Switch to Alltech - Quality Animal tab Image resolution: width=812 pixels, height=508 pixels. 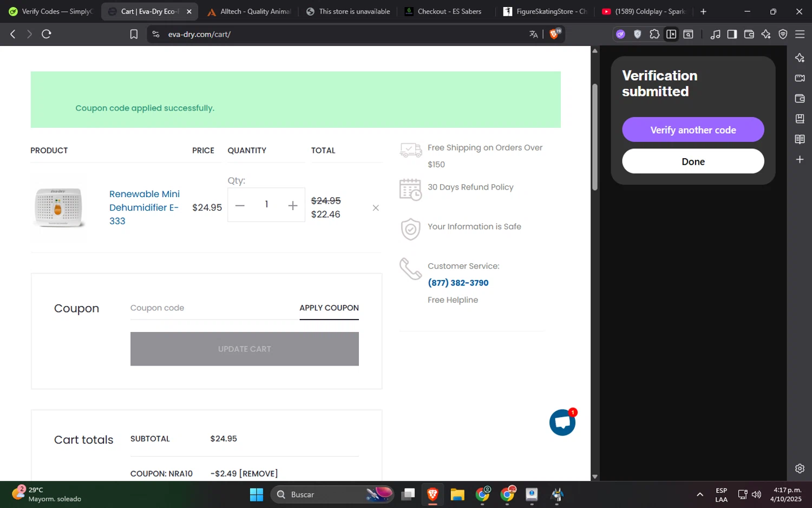pyautogui.click(x=249, y=11)
